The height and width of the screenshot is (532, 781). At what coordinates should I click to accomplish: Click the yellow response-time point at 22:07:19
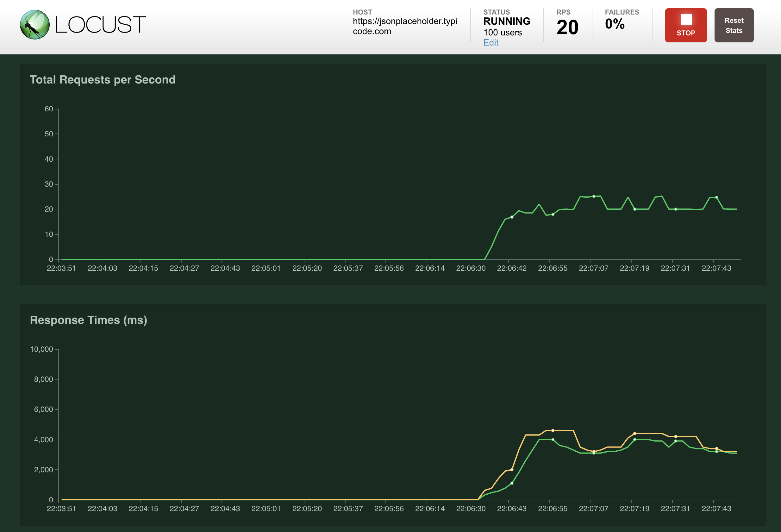pyautogui.click(x=634, y=434)
